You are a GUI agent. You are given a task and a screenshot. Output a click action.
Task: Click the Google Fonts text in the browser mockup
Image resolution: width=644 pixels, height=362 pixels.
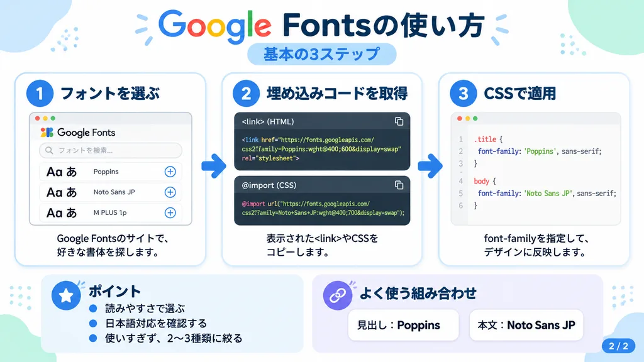point(86,133)
